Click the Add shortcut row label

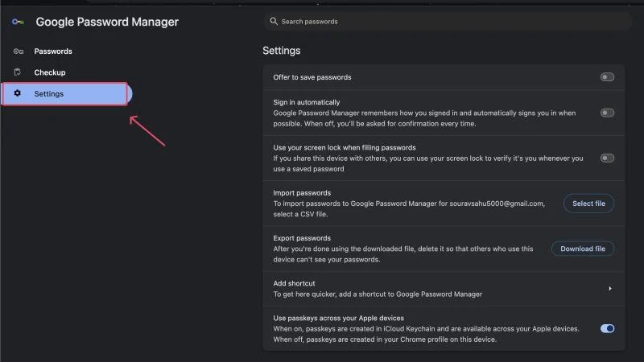294,284
